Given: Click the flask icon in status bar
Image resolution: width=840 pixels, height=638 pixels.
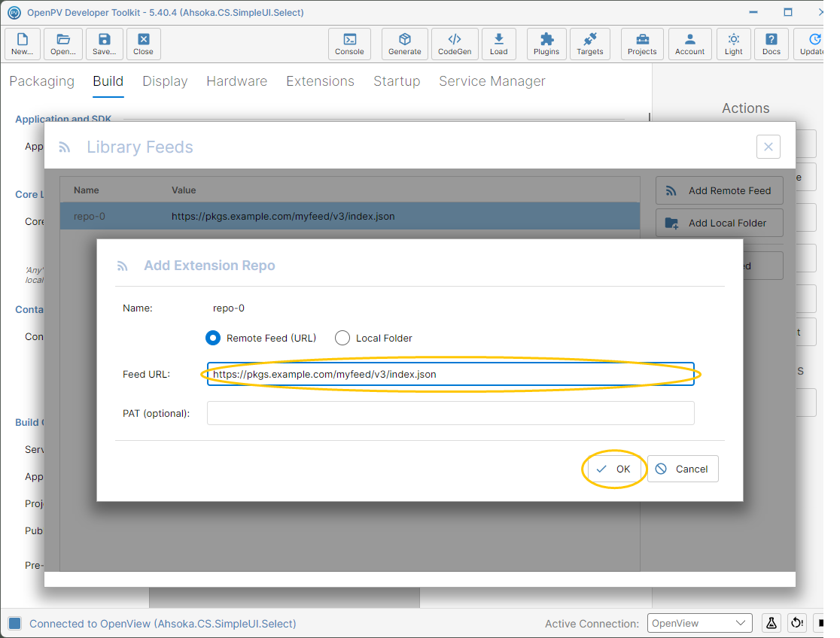Looking at the screenshot, I should click(x=771, y=623).
